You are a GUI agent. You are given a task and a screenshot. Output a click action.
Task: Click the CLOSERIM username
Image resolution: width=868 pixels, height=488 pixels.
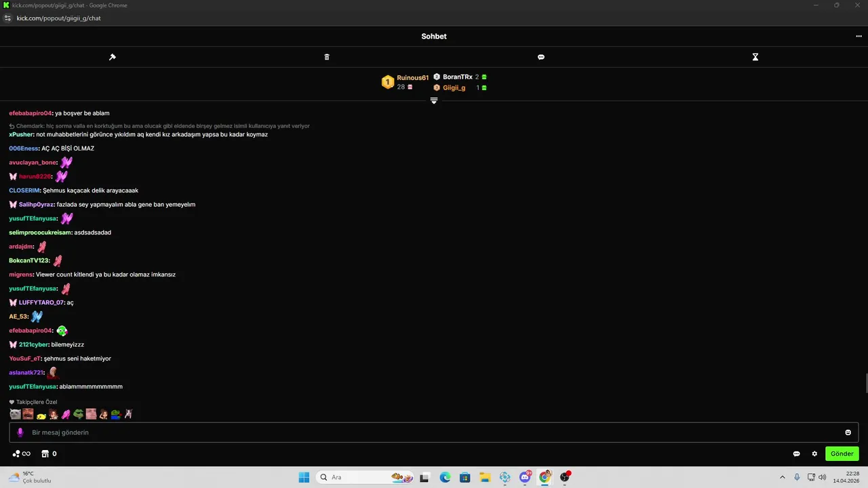24,190
